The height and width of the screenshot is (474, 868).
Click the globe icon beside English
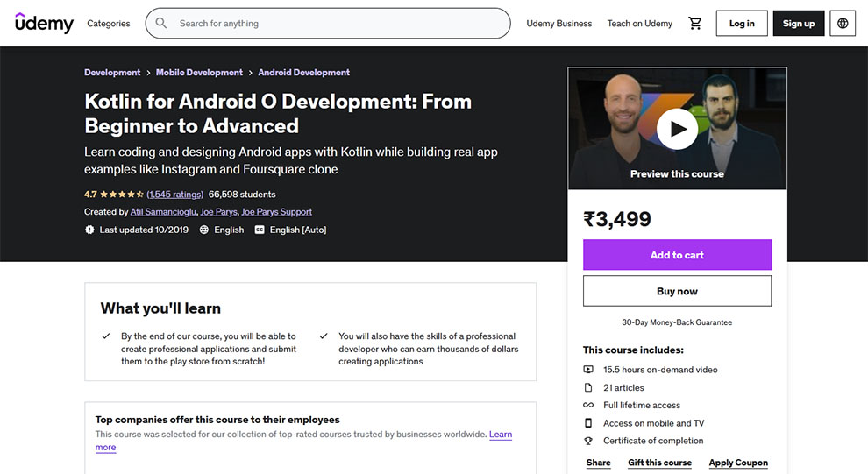204,230
